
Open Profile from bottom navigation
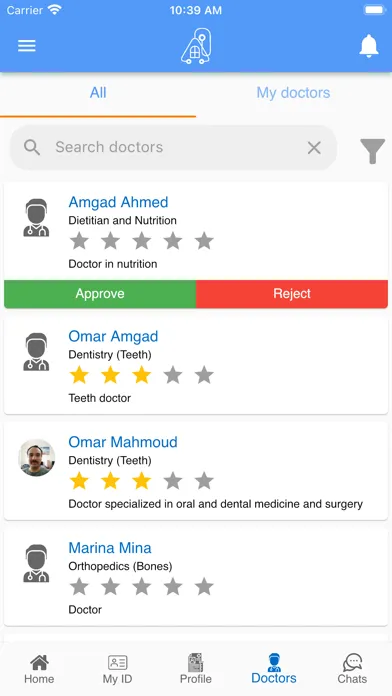tap(196, 669)
